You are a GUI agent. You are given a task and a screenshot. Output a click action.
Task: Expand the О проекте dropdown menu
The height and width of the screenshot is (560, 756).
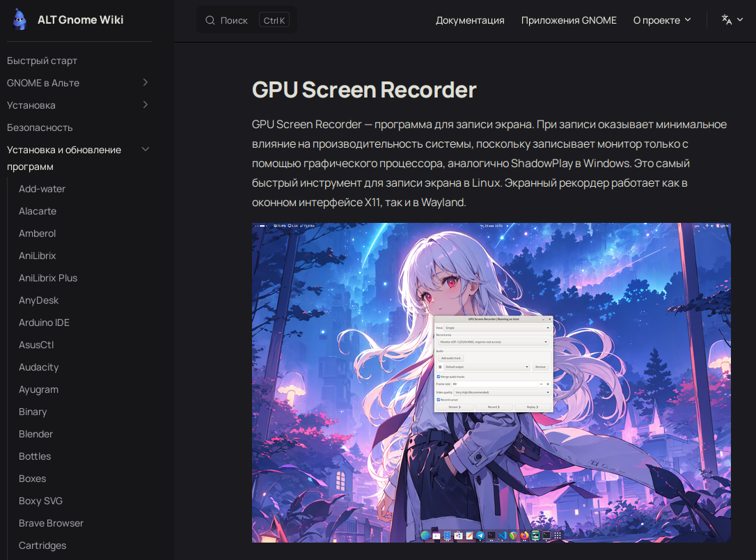662,20
